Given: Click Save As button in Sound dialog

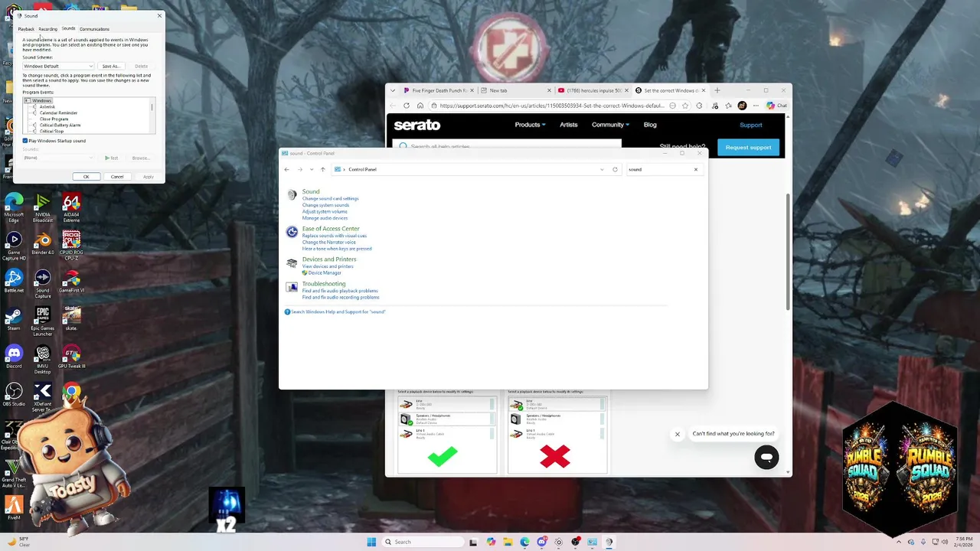Looking at the screenshot, I should pyautogui.click(x=111, y=66).
